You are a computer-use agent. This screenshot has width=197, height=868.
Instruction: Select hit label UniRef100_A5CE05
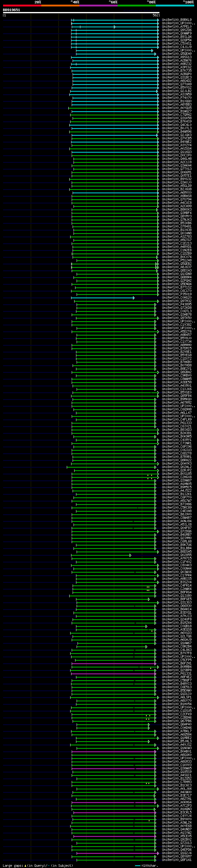coord(177,836)
